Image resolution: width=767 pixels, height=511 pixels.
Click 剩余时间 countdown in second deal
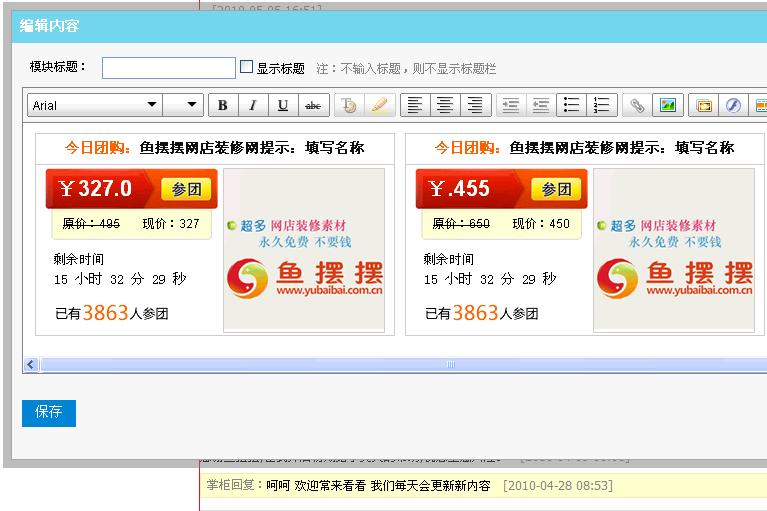pyautogui.click(x=490, y=269)
